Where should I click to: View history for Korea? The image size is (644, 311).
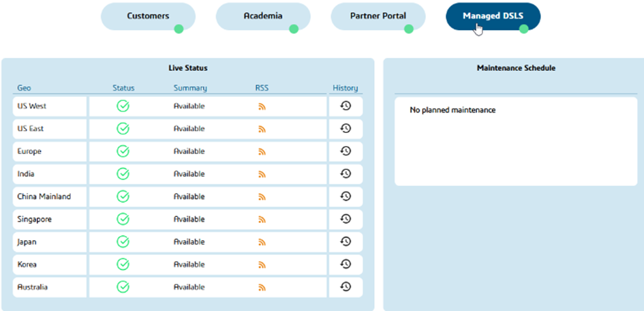click(346, 264)
